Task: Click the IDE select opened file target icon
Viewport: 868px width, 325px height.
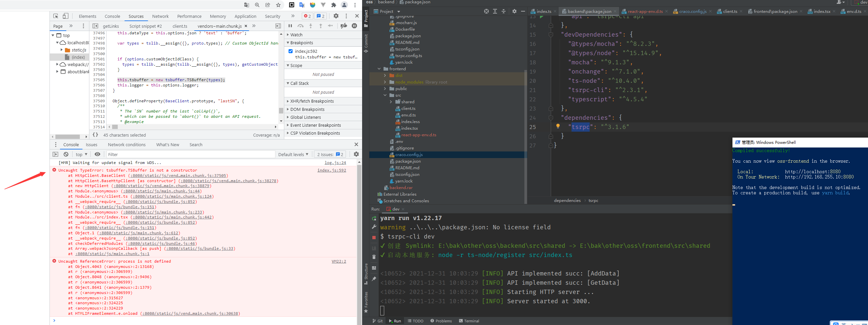Action: click(486, 11)
